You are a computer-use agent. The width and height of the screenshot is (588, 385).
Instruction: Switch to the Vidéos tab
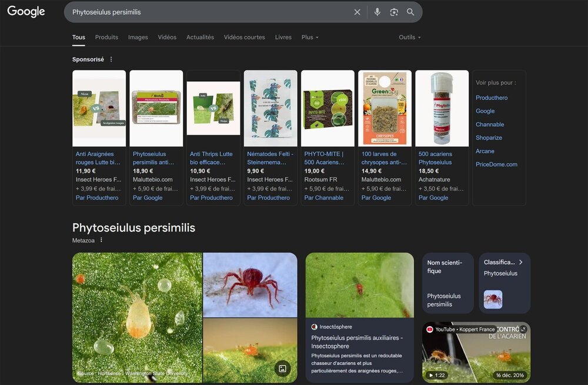coord(167,37)
